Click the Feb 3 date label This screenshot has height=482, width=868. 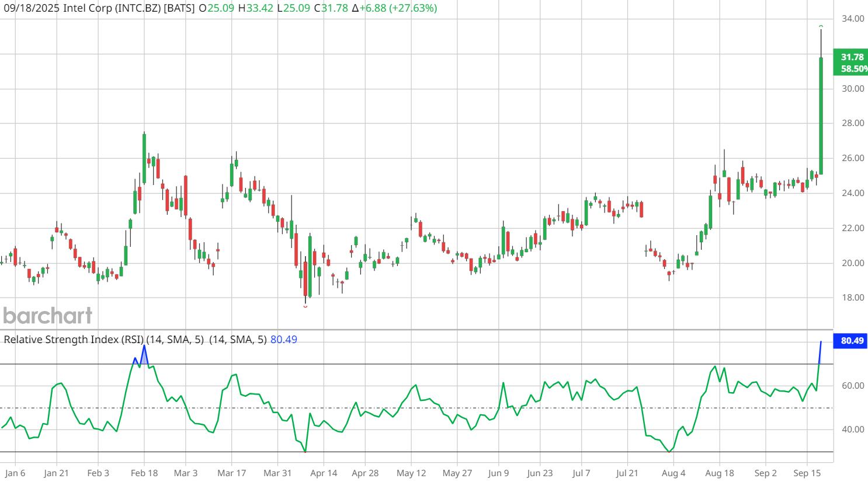(x=98, y=473)
